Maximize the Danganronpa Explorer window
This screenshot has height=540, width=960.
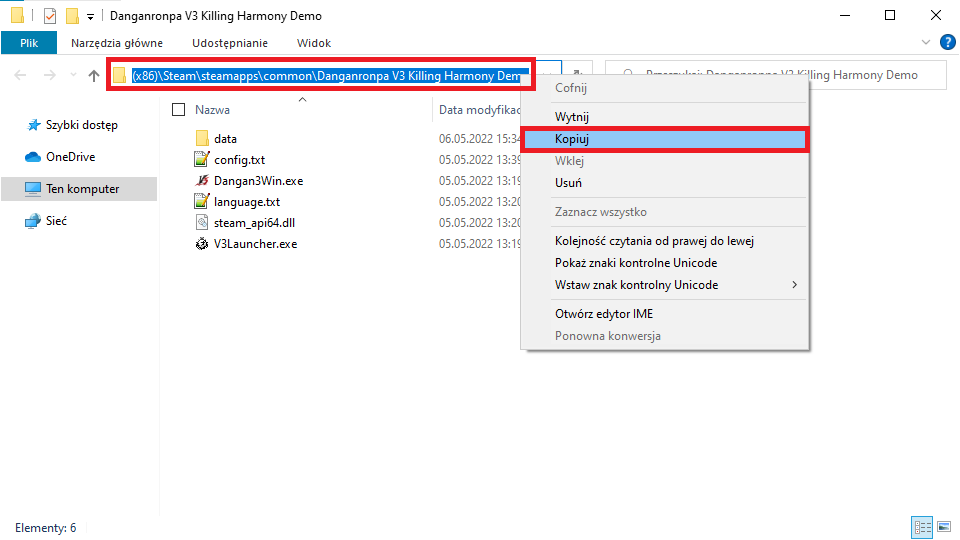(890, 15)
